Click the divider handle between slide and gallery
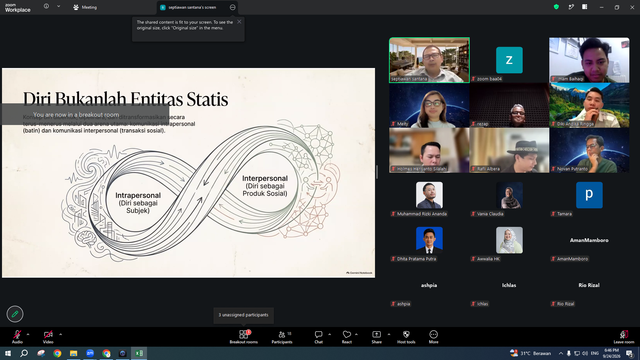This screenshot has width=640, height=360. [x=377, y=172]
